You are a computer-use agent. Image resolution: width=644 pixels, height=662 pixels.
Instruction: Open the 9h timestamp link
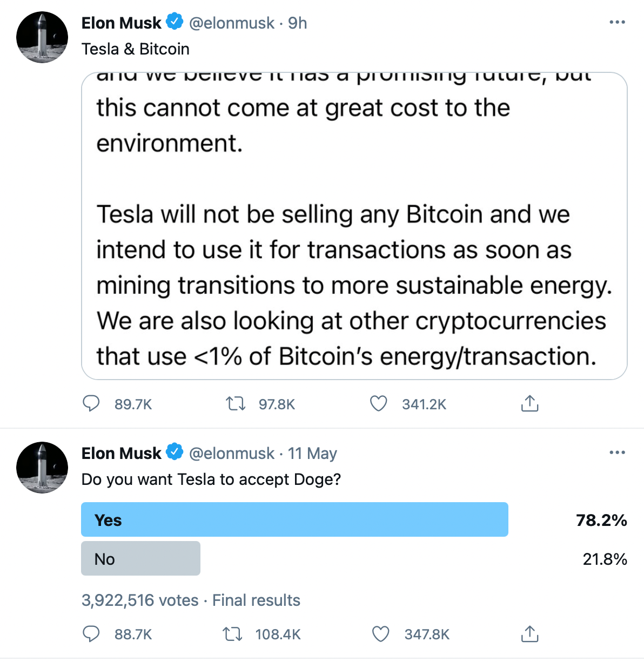point(298,23)
